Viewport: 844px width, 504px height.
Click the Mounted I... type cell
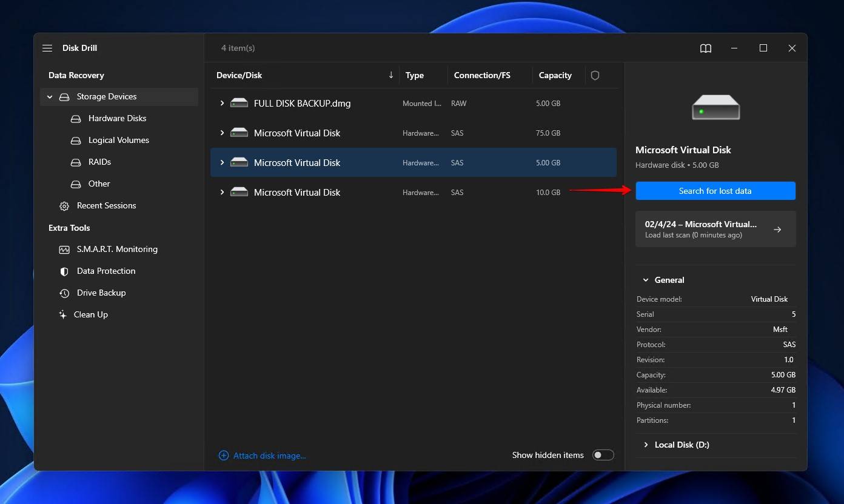click(422, 104)
